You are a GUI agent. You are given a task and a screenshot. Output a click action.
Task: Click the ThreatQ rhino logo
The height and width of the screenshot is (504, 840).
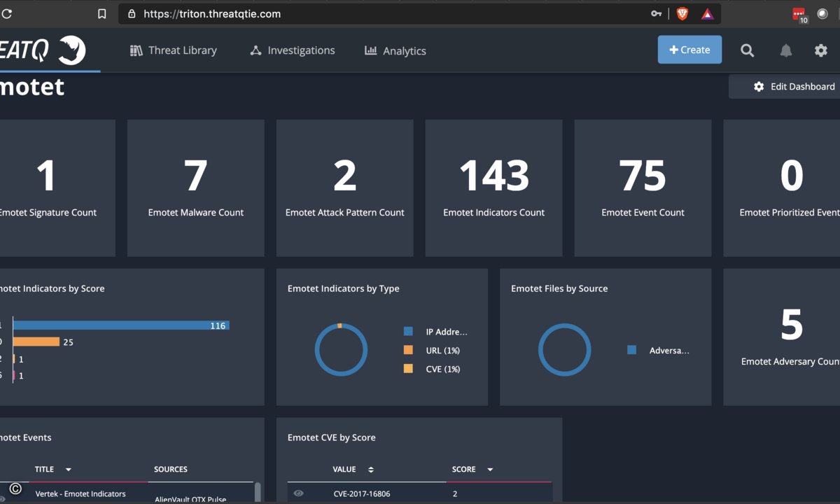pos(71,50)
